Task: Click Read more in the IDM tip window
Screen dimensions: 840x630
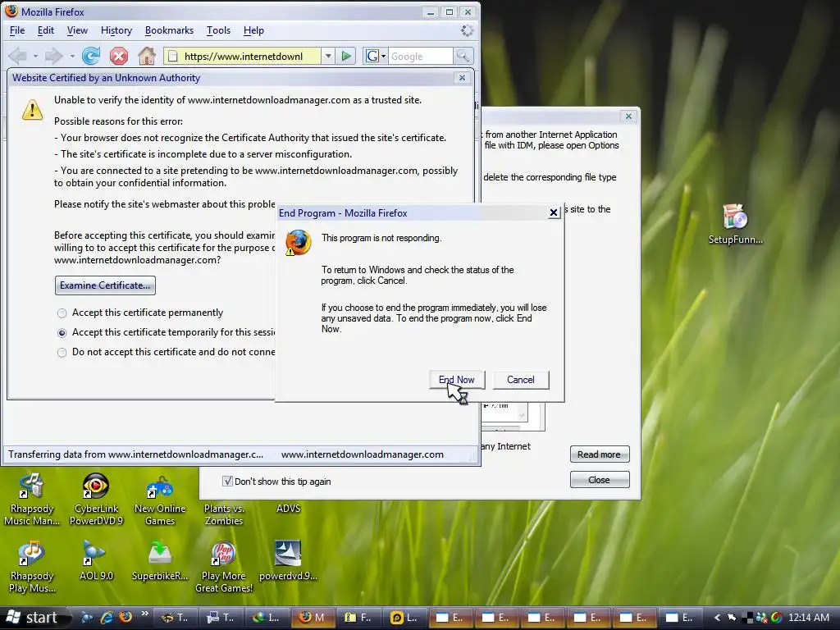Action: pyautogui.click(x=599, y=454)
